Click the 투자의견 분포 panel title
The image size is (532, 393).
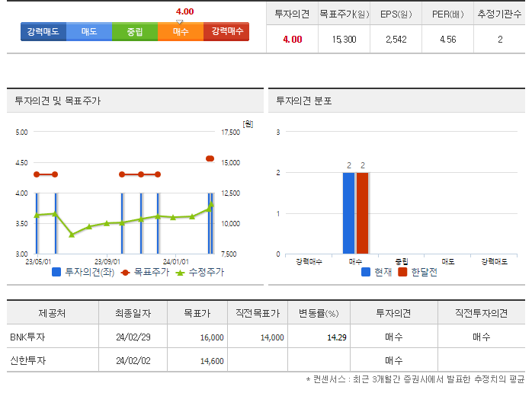pyautogui.click(x=304, y=101)
